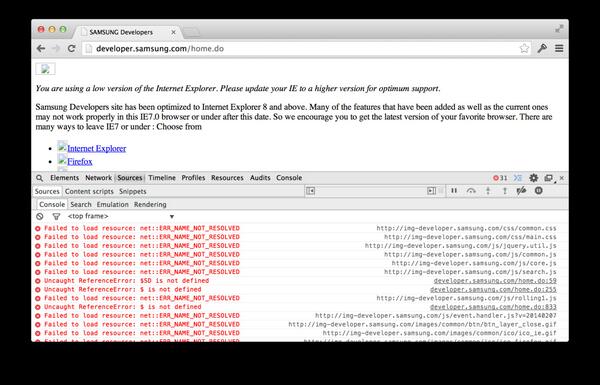Step out of current function

click(x=505, y=191)
